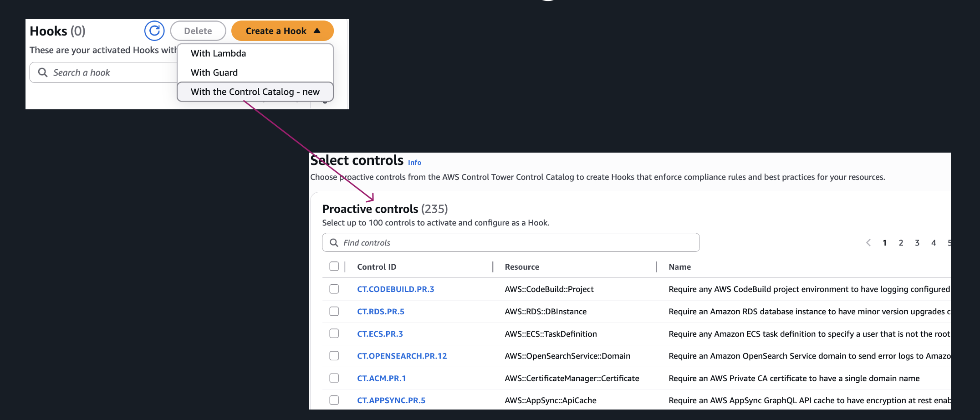Image resolution: width=980 pixels, height=420 pixels.
Task: Check the CT.RDS.PR.5 row checkbox
Action: [x=334, y=312]
